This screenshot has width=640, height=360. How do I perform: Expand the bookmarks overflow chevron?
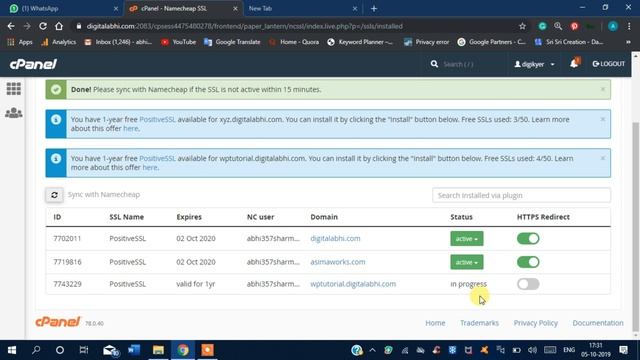628,42
